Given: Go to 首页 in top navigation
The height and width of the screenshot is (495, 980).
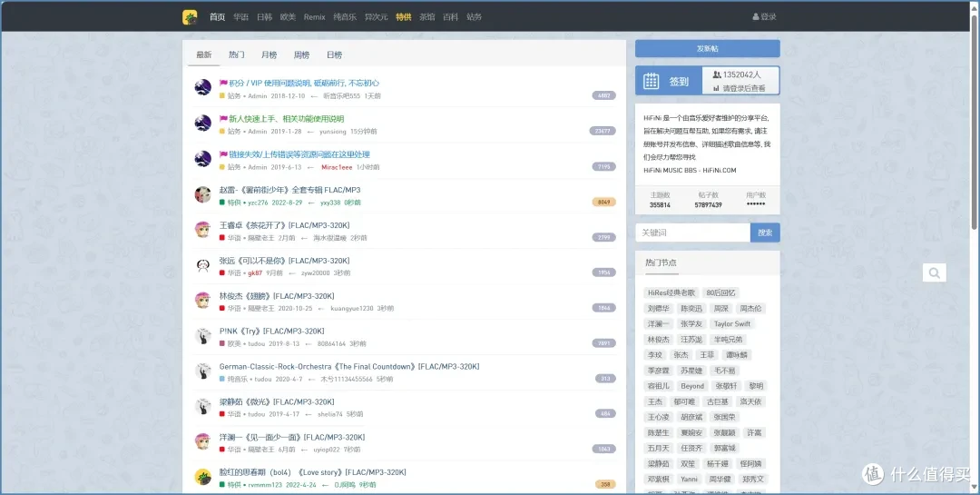Looking at the screenshot, I should [x=217, y=17].
